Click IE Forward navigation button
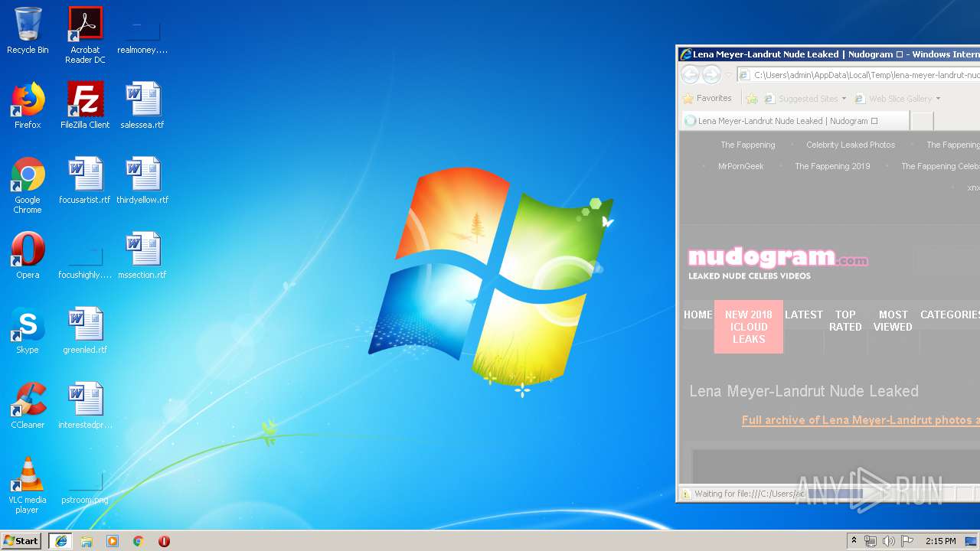 point(711,74)
